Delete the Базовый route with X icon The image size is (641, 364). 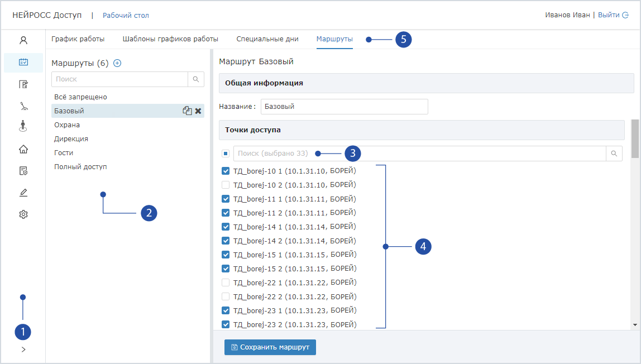[198, 111]
